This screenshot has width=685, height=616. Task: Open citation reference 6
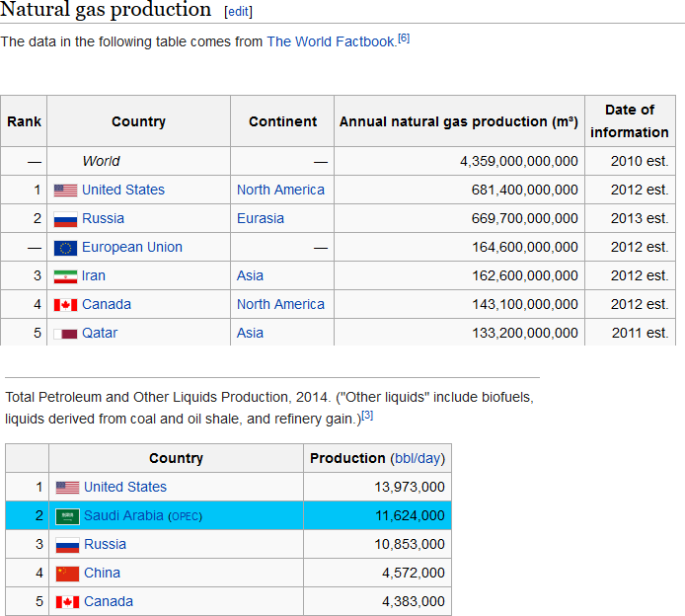(404, 38)
